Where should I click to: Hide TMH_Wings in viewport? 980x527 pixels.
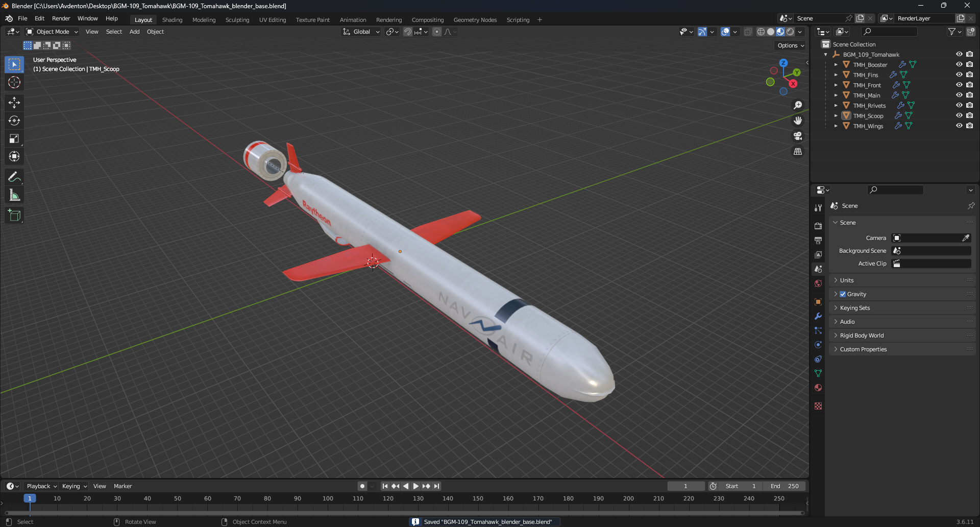coord(959,126)
